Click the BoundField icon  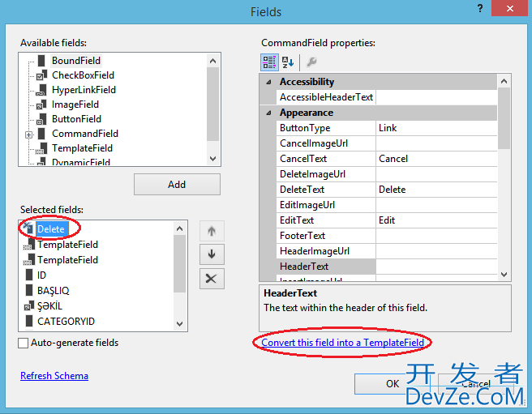click(x=41, y=61)
